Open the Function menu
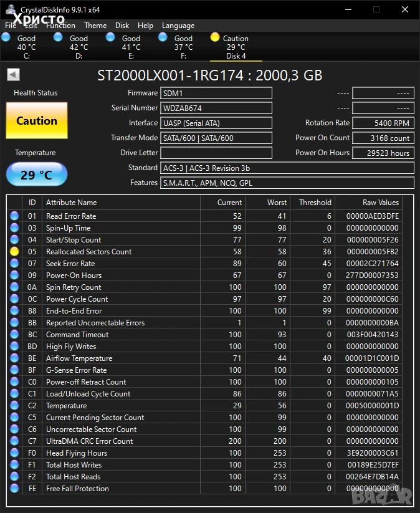The image size is (420, 513). coord(60,26)
